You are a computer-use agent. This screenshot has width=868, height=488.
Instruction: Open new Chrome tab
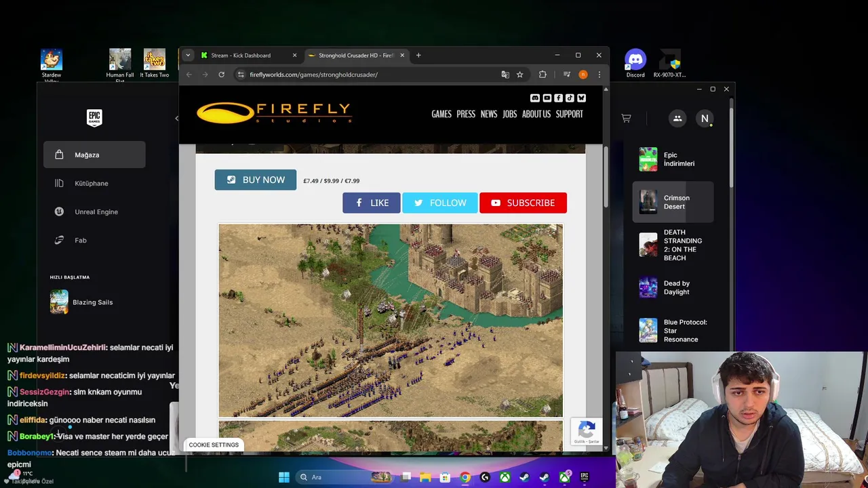point(418,56)
